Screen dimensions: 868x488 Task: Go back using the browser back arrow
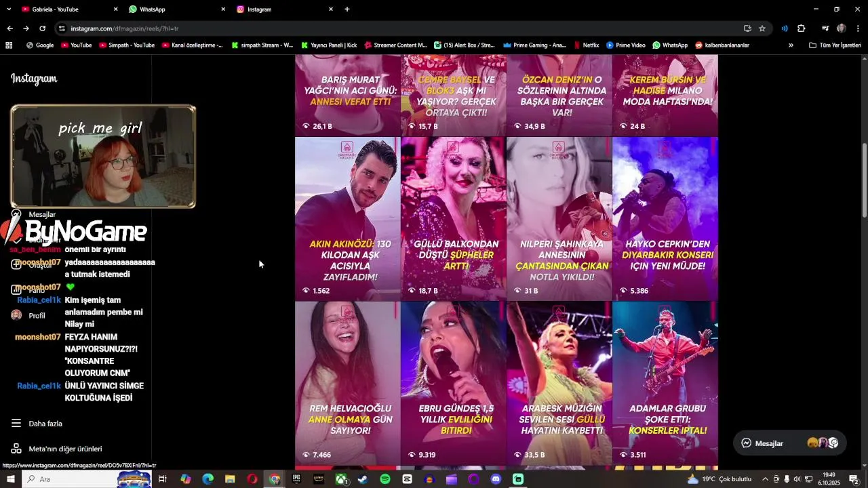(x=9, y=28)
